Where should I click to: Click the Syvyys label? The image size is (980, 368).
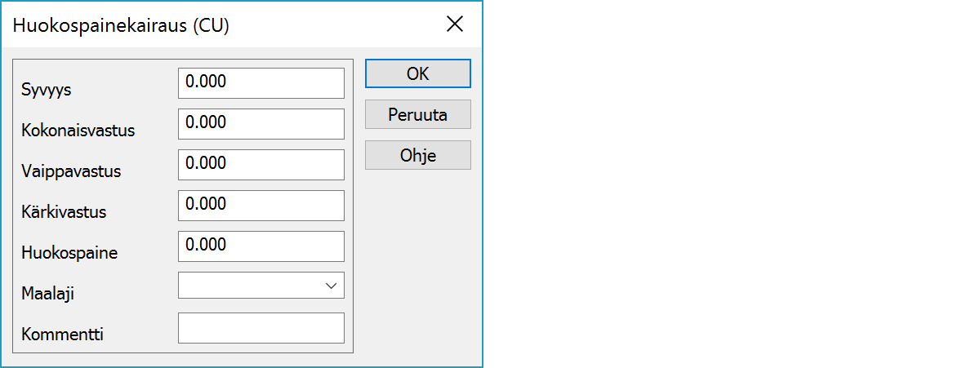point(47,90)
